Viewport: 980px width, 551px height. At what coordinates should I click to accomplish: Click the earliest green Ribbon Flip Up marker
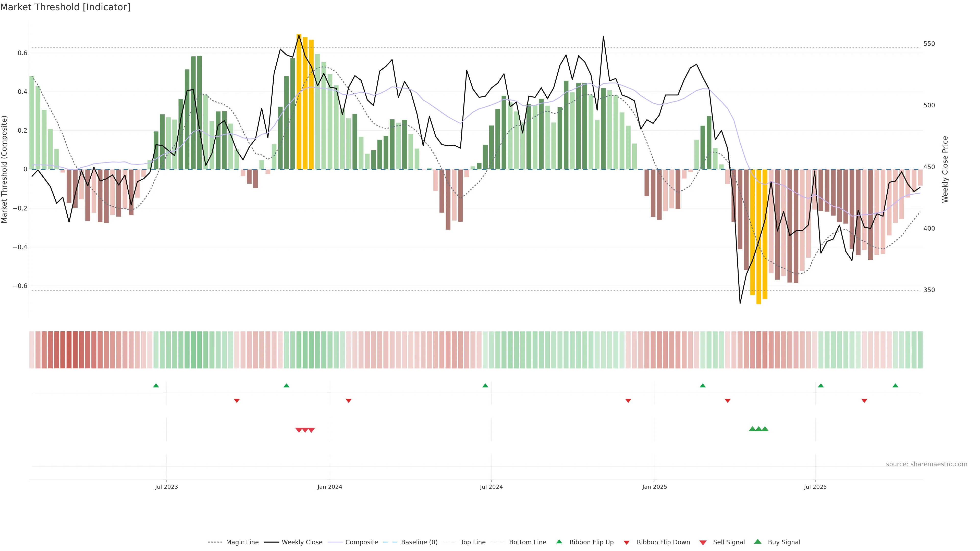pos(156,386)
